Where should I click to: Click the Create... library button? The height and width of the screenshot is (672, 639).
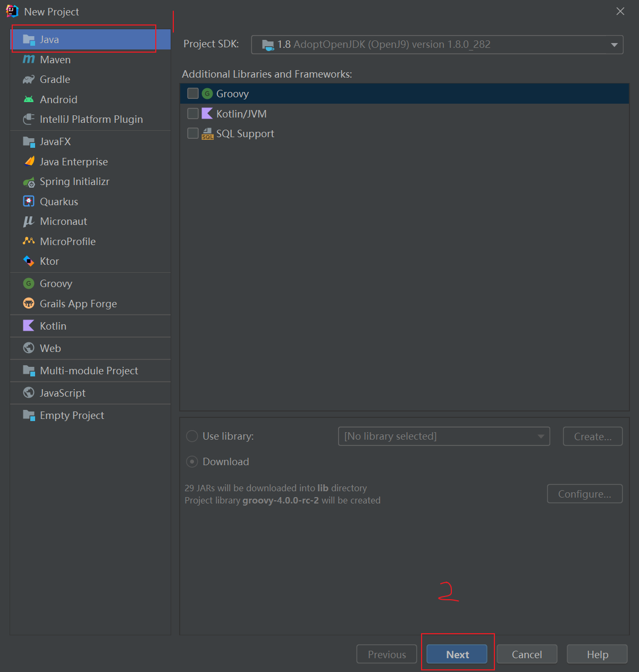(x=593, y=436)
